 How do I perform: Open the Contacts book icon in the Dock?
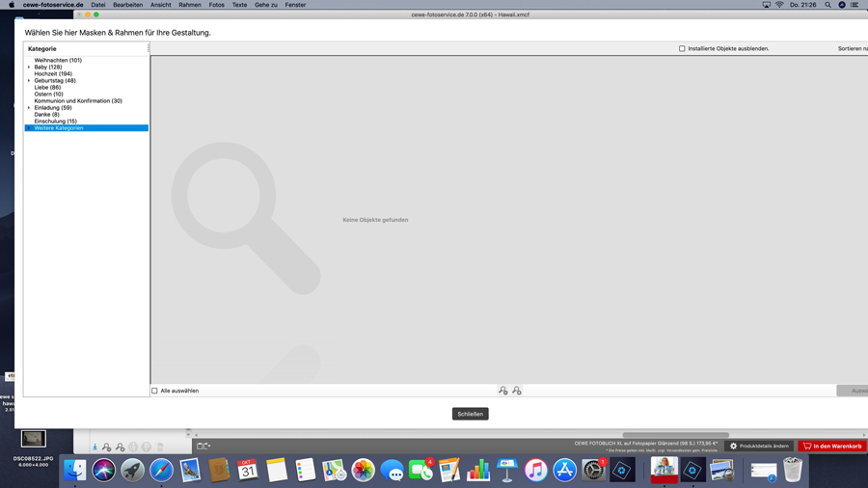tap(219, 471)
